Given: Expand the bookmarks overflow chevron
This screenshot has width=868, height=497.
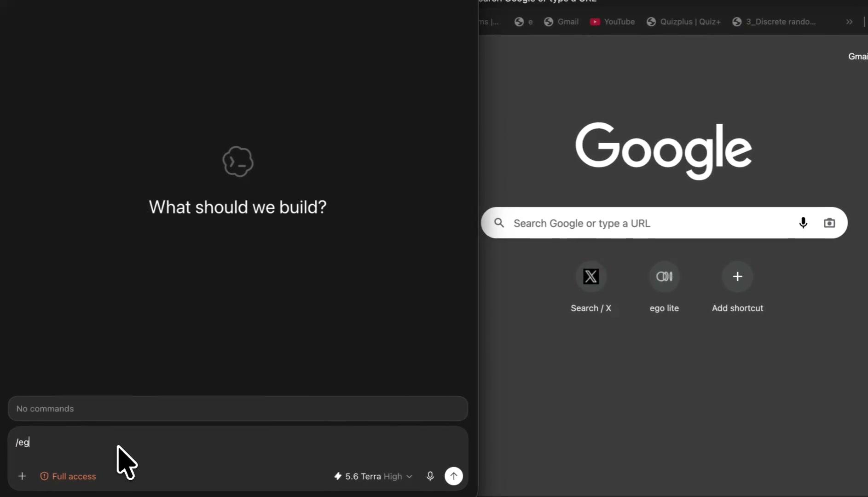Looking at the screenshot, I should [x=849, y=22].
